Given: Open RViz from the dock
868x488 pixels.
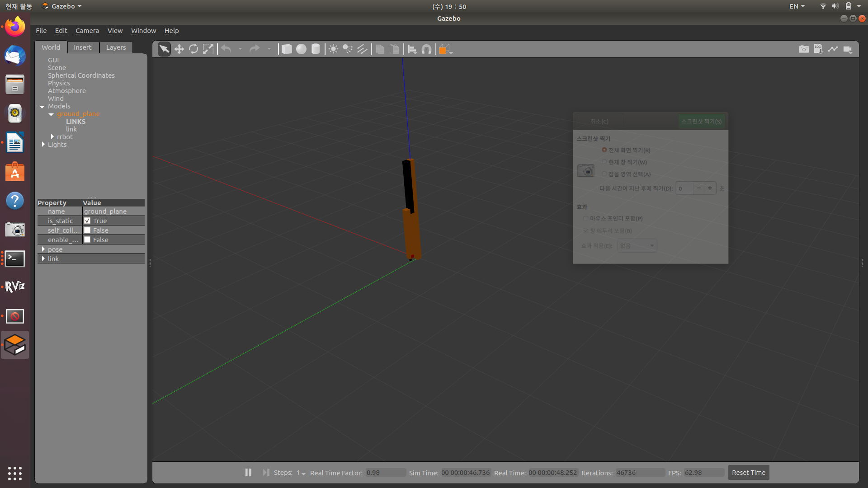Looking at the screenshot, I should pyautogui.click(x=15, y=287).
